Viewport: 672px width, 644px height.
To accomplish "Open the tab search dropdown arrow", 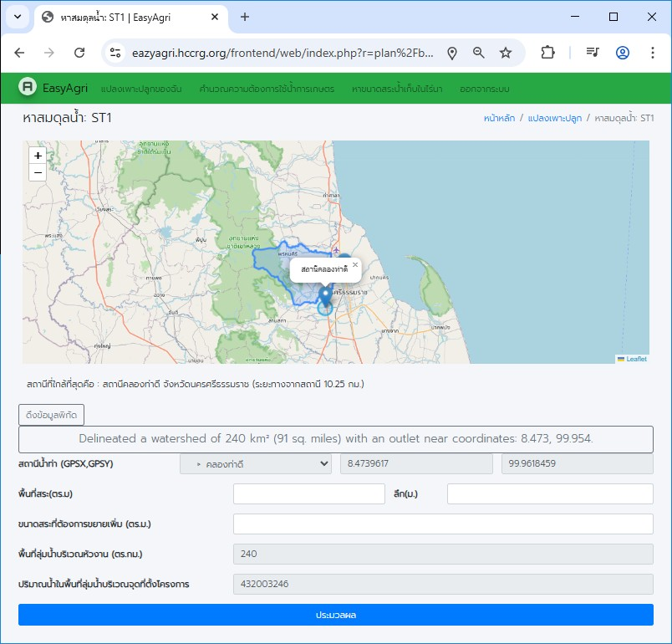I will (x=17, y=17).
